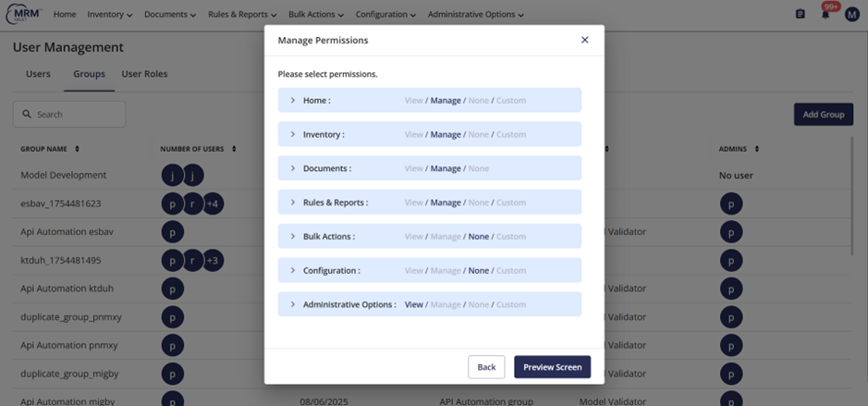The height and width of the screenshot is (406, 868).
Task: Click the MRM Vault logo icon
Action: [x=25, y=14]
